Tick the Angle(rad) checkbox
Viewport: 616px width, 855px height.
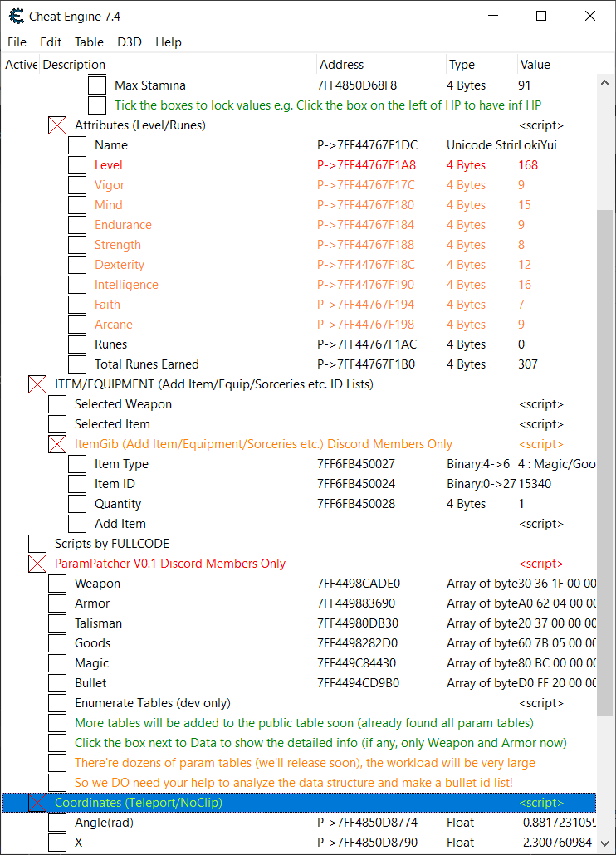point(57,823)
